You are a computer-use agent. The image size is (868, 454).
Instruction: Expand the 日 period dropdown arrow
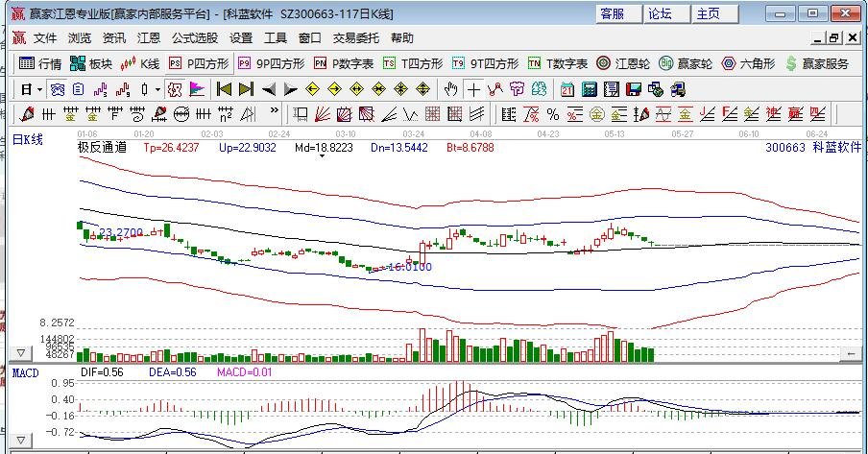40,89
